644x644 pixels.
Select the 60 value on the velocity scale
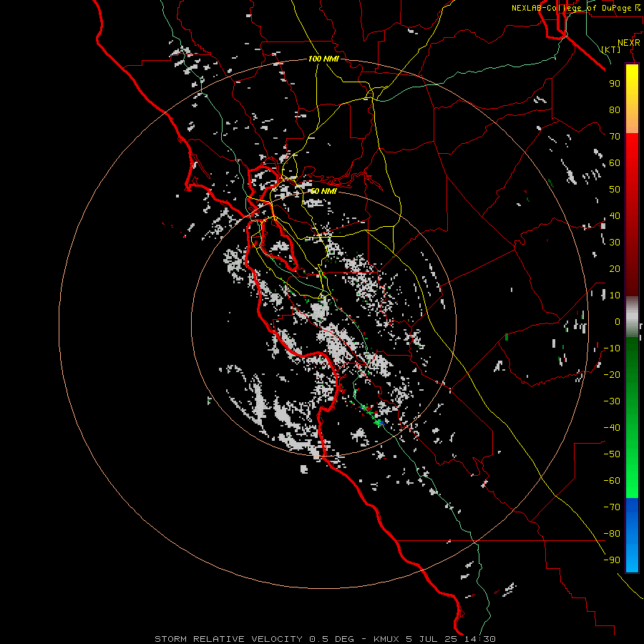pos(615,162)
